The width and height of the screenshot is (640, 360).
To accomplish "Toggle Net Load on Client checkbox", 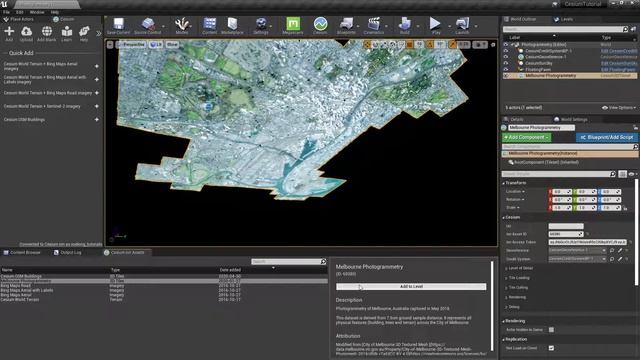I will point(551,348).
